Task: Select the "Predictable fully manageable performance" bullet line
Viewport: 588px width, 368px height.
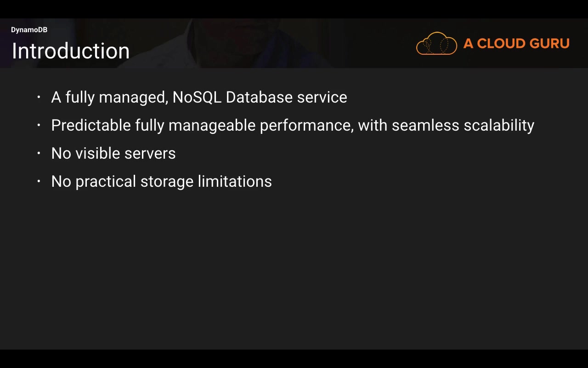Action: tap(293, 125)
